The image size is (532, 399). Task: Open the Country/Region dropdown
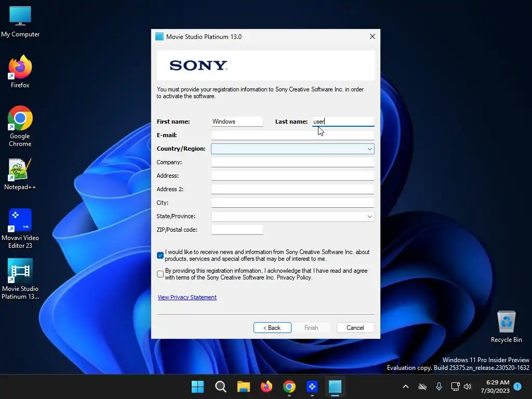point(292,149)
